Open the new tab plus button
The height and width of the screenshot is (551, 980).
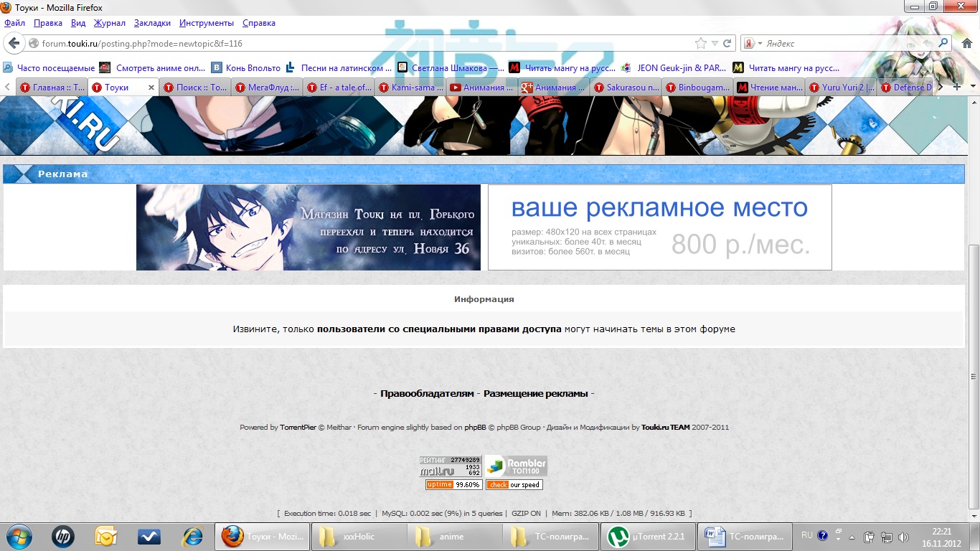(956, 87)
